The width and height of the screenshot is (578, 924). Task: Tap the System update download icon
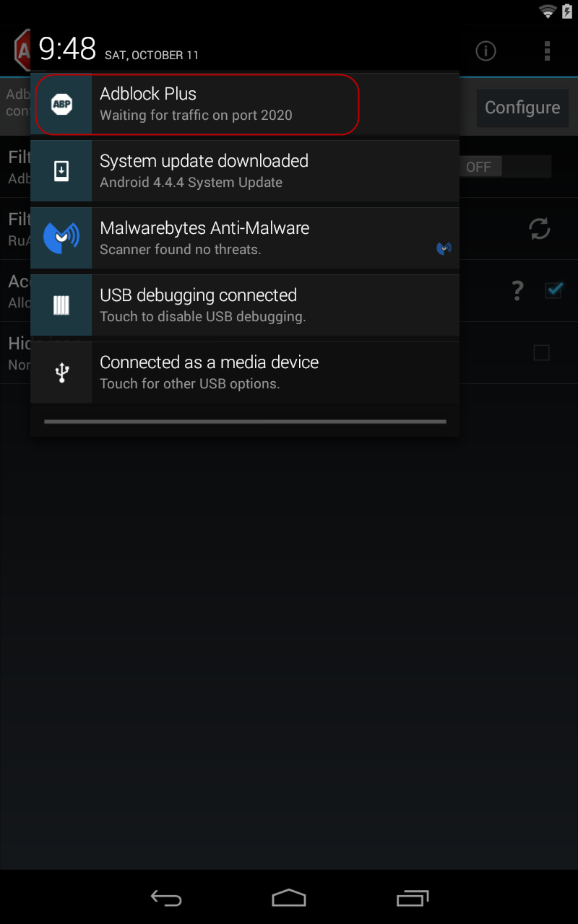click(x=61, y=171)
